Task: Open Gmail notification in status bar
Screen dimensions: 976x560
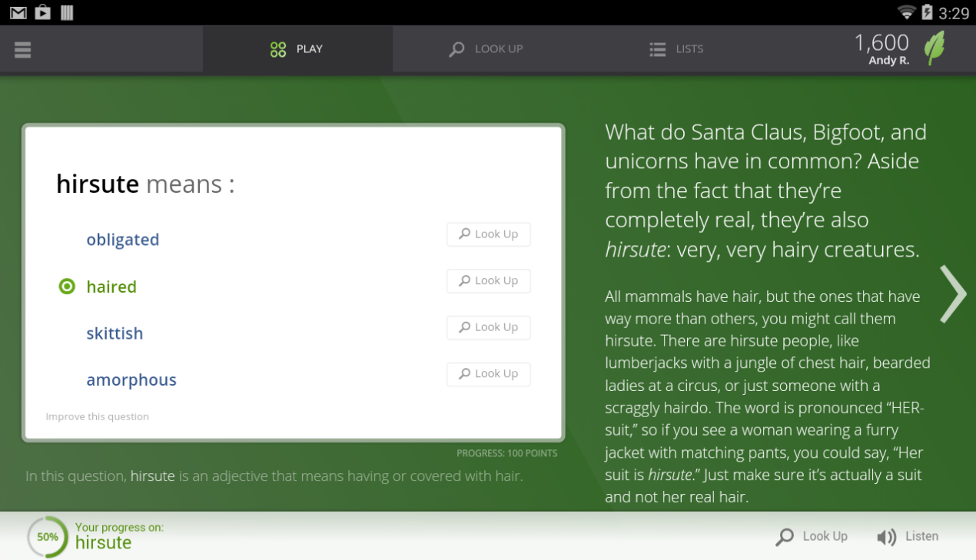Action: (18, 12)
